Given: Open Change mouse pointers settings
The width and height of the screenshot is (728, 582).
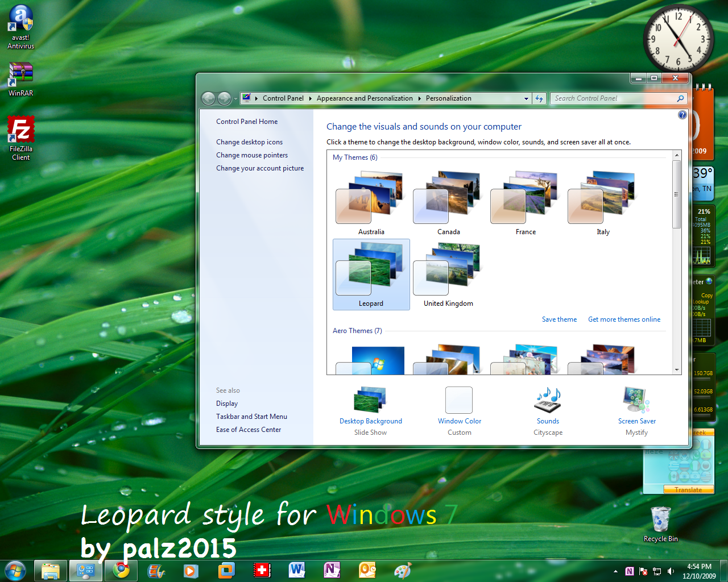Looking at the screenshot, I should coord(251,155).
